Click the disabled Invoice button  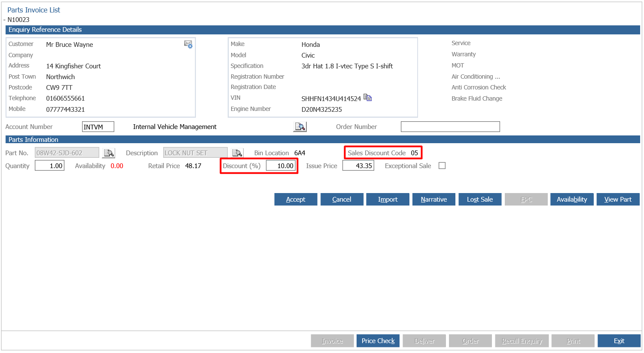coord(333,341)
